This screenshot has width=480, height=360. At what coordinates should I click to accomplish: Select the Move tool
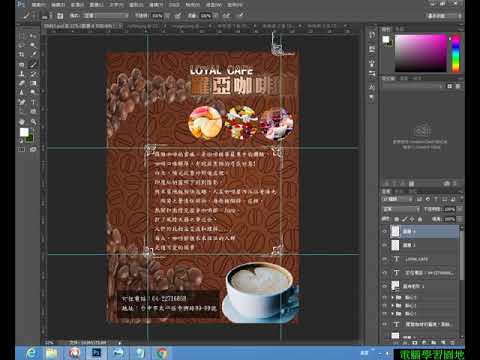[x=33, y=36]
